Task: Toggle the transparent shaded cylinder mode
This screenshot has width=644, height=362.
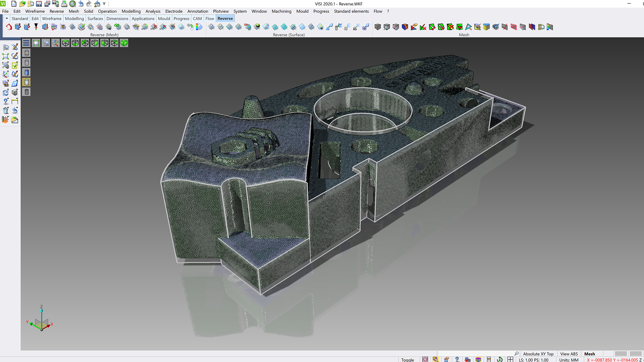Action: (27, 82)
